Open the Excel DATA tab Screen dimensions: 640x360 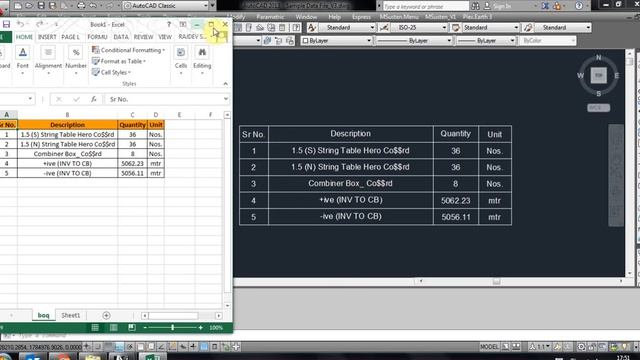point(121,37)
